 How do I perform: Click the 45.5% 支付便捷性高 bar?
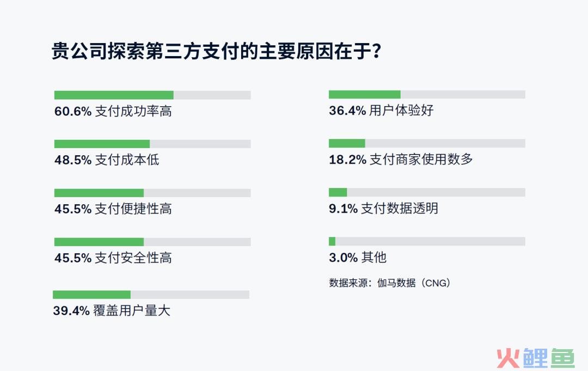[152, 193]
